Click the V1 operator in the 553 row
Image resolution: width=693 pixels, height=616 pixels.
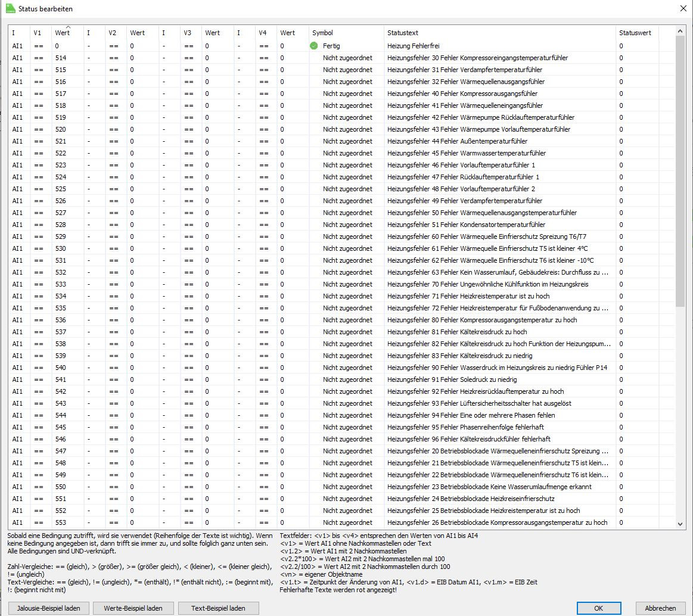[39, 522]
